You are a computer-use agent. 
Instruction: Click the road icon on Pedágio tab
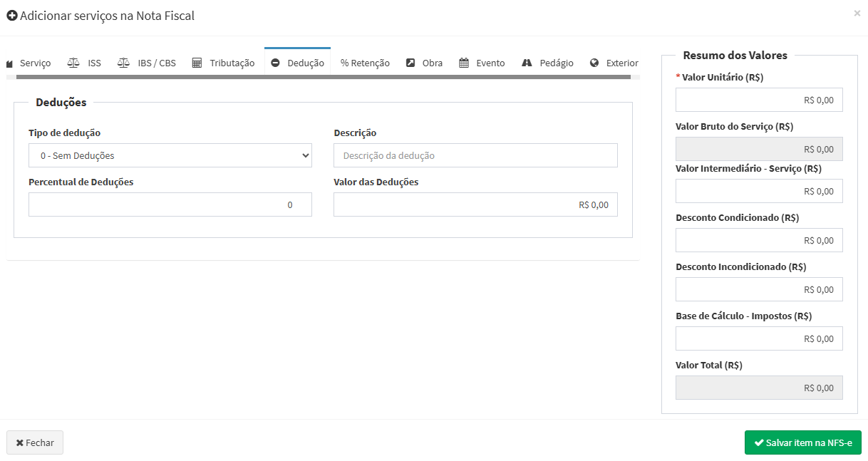tap(527, 63)
